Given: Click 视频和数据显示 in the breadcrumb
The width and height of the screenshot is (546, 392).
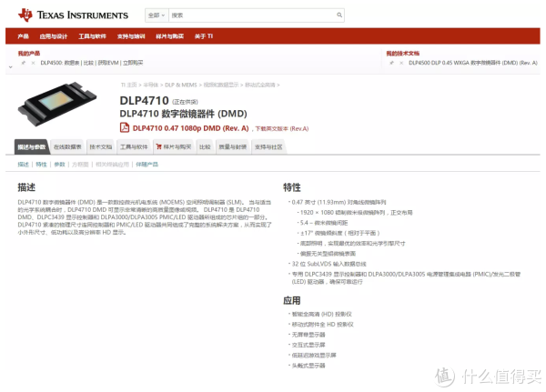Looking at the screenshot, I should 221,85.
